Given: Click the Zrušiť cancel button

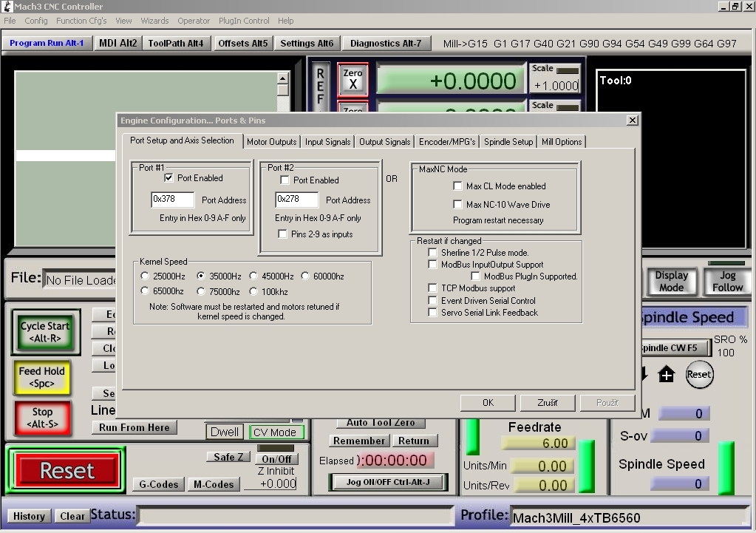Looking at the screenshot, I should (548, 403).
